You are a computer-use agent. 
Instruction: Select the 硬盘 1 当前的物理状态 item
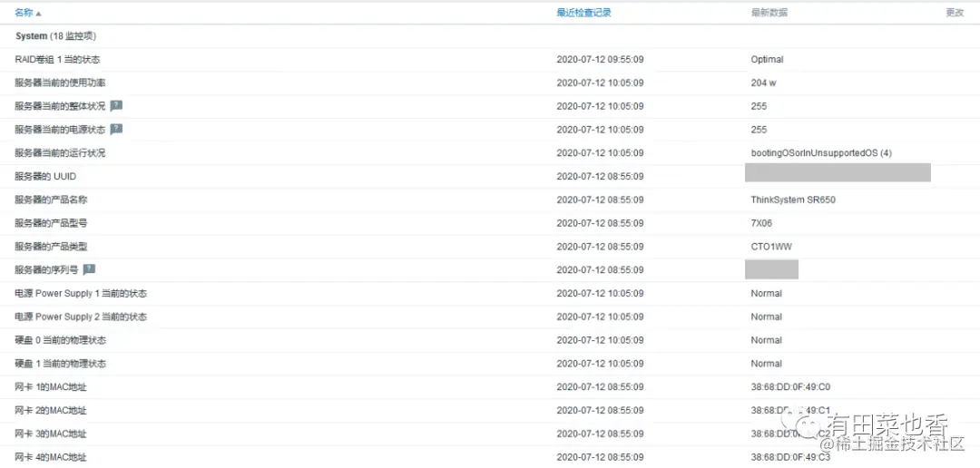tap(61, 363)
